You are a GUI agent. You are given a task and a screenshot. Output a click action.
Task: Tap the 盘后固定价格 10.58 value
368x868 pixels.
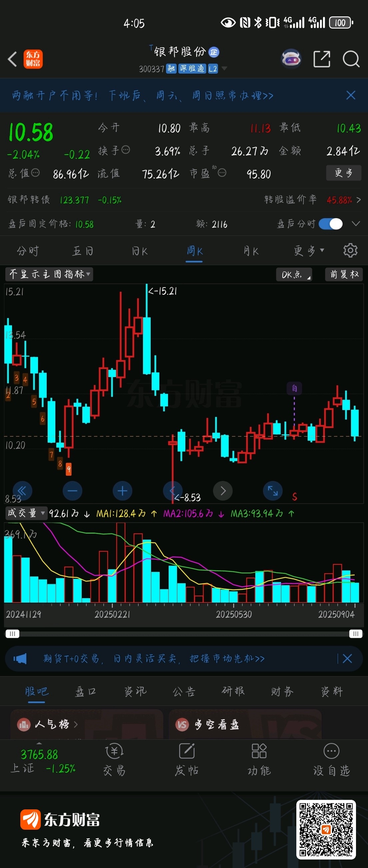84,224
